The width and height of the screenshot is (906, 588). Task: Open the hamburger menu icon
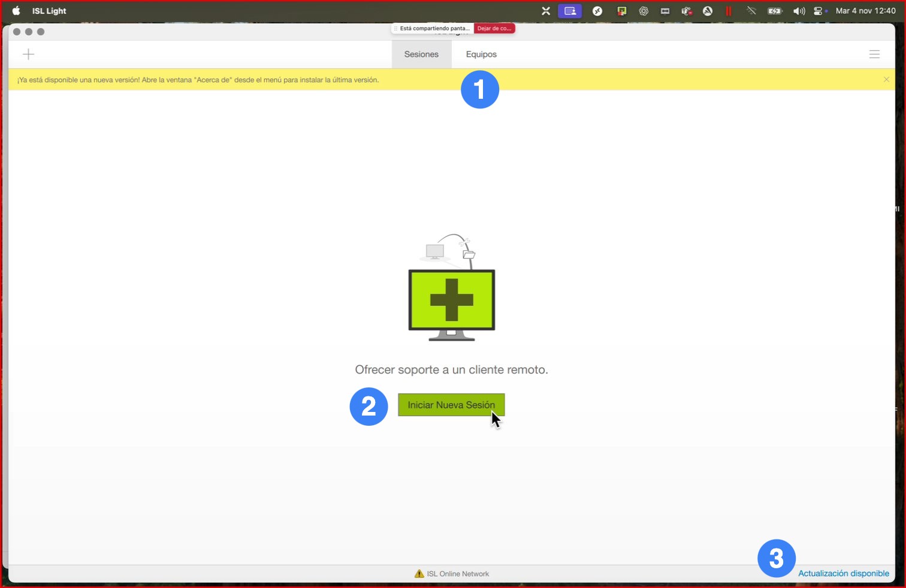point(874,54)
